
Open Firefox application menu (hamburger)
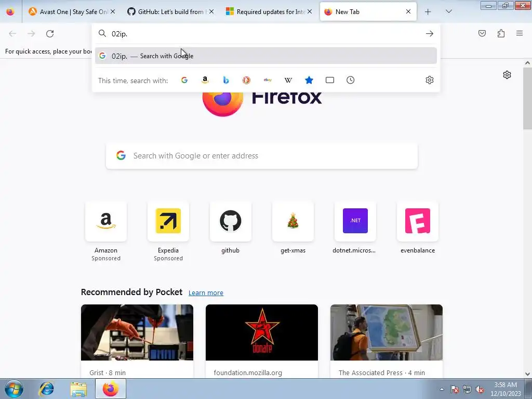520,33
